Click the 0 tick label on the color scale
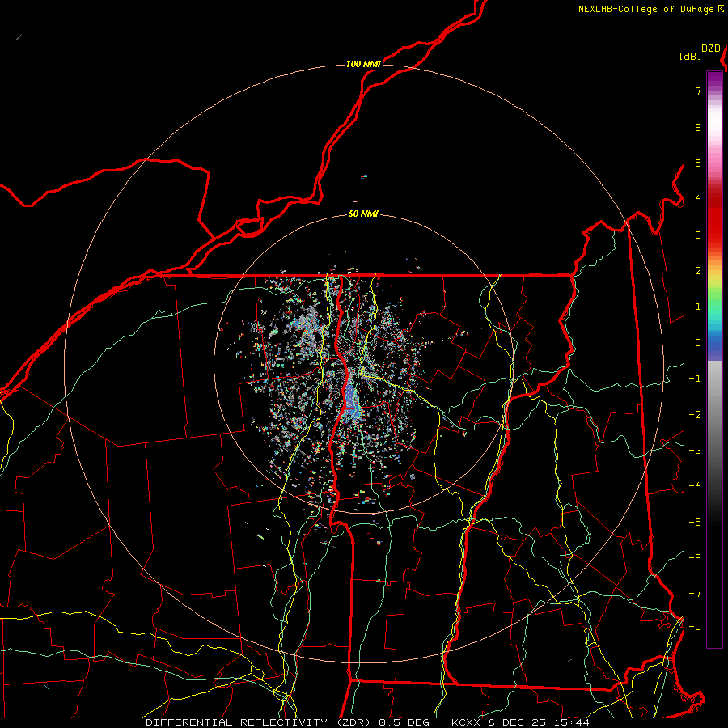The height and width of the screenshot is (728, 728). (698, 343)
